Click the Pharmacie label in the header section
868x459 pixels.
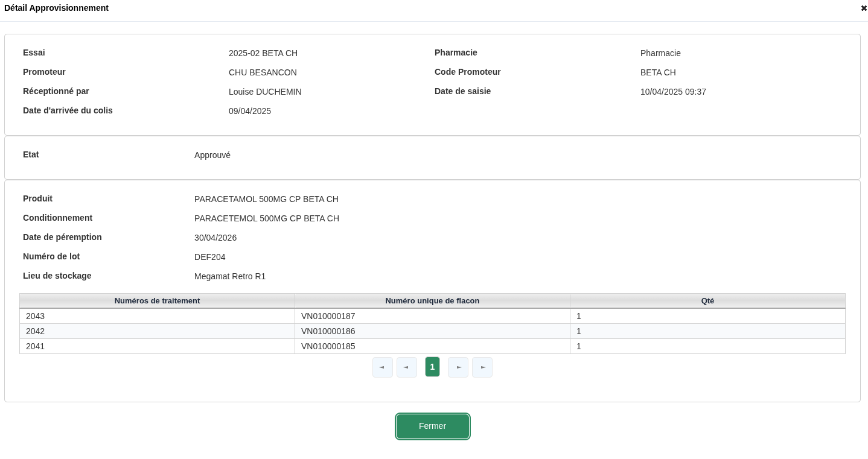pyautogui.click(x=456, y=52)
